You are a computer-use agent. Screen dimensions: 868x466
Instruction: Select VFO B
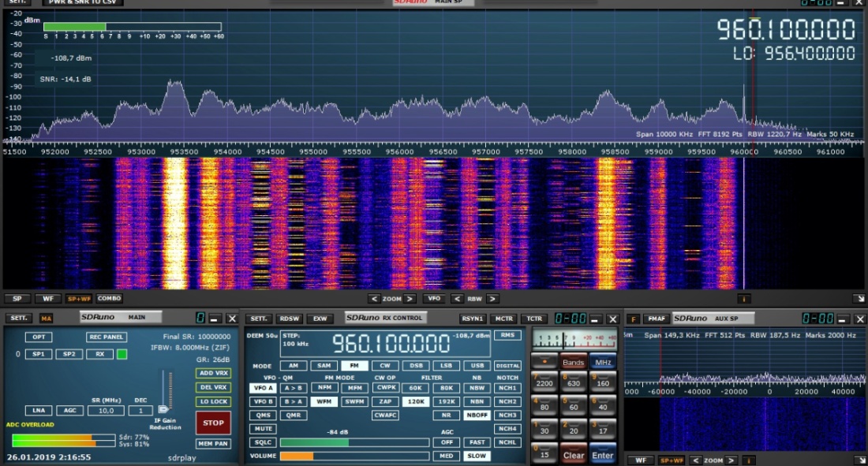[x=263, y=402]
